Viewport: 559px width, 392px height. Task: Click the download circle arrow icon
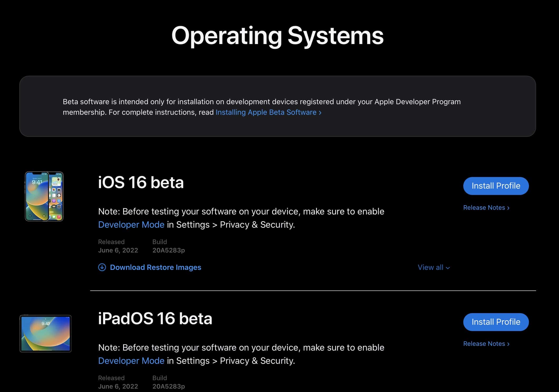coord(102,267)
